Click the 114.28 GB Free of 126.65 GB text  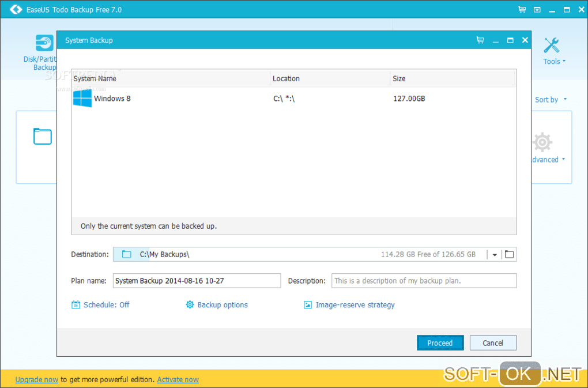point(428,254)
